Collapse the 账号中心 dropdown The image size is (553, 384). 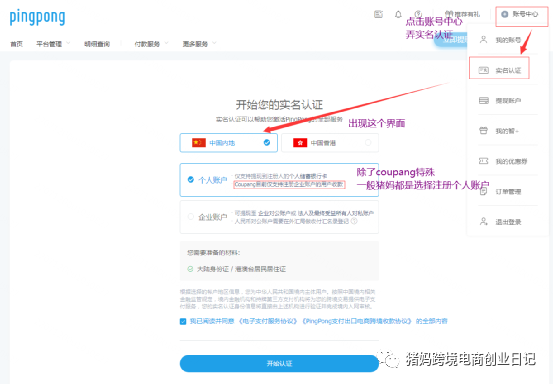coord(521,14)
